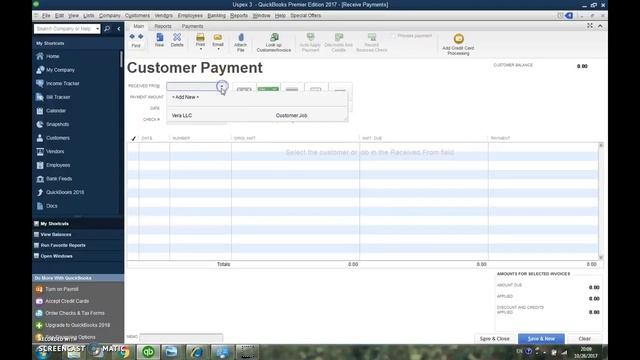Open the Customers menu

tap(137, 16)
